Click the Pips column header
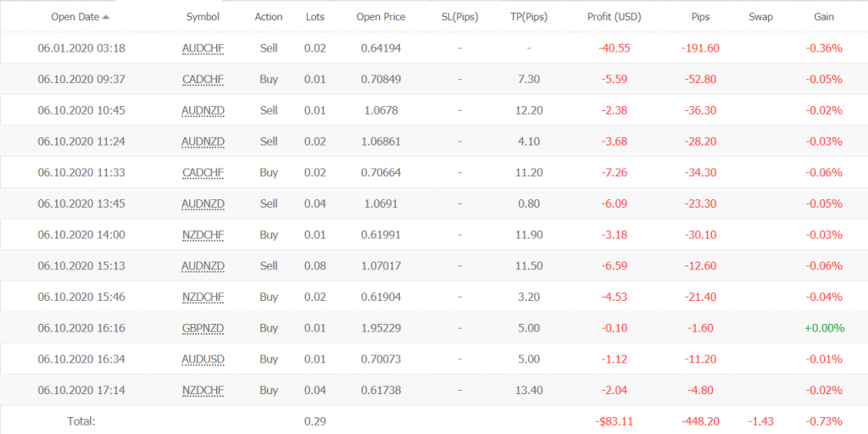The image size is (868, 434). click(x=699, y=17)
